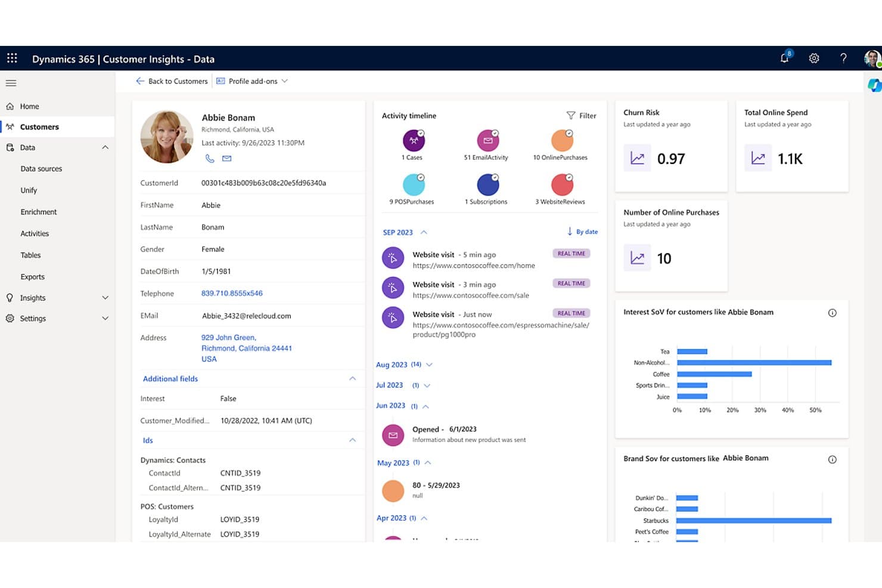Open Activities in the sidebar
The width and height of the screenshot is (882, 588).
pyautogui.click(x=35, y=234)
